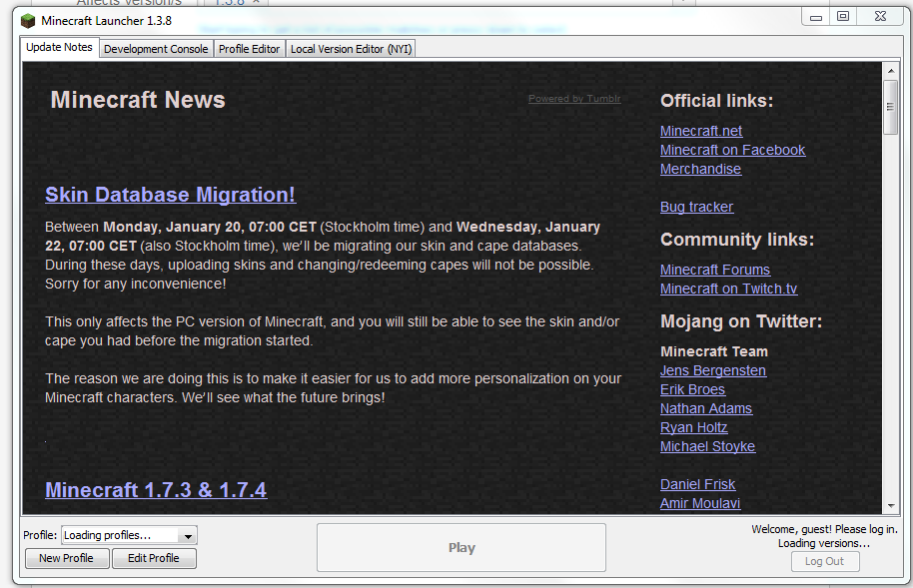
Task: Visit the Minecraft on Facebook link
Action: click(732, 150)
